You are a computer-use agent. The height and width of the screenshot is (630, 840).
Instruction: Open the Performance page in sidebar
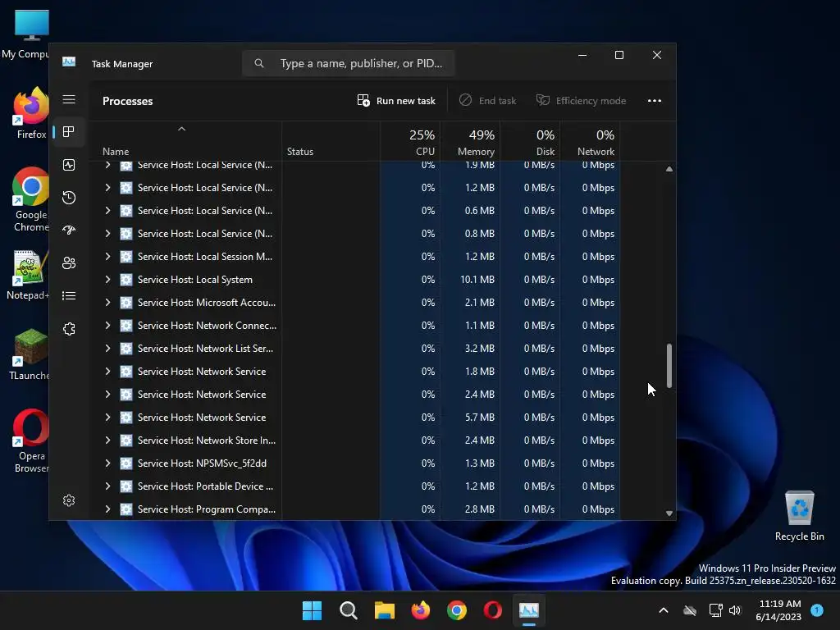69,165
